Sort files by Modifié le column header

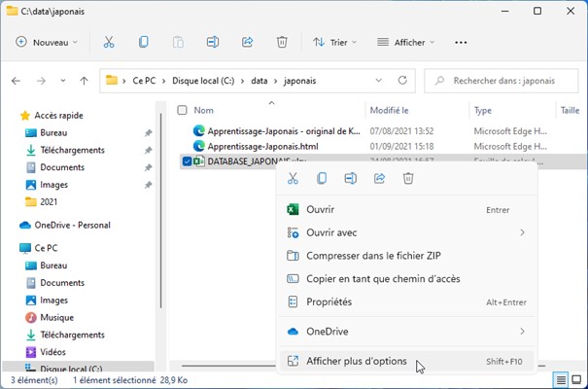389,111
